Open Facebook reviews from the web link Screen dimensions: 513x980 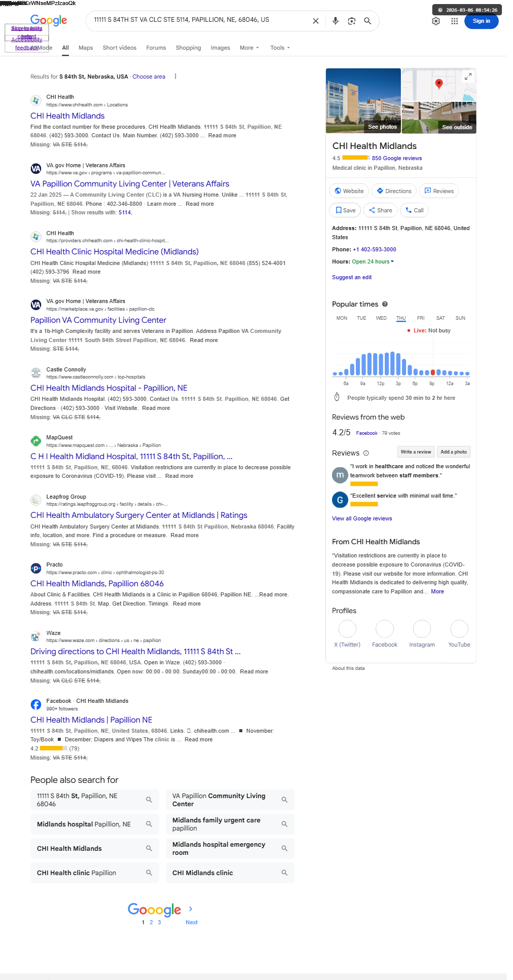click(x=367, y=433)
